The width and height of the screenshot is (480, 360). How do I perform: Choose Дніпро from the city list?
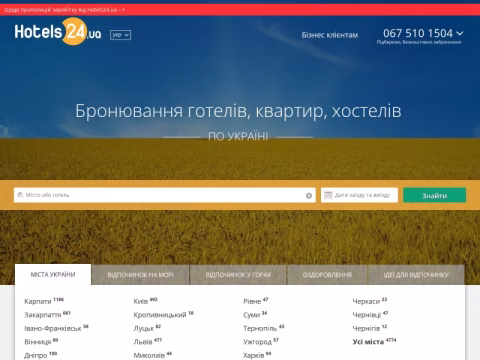[x=36, y=355]
